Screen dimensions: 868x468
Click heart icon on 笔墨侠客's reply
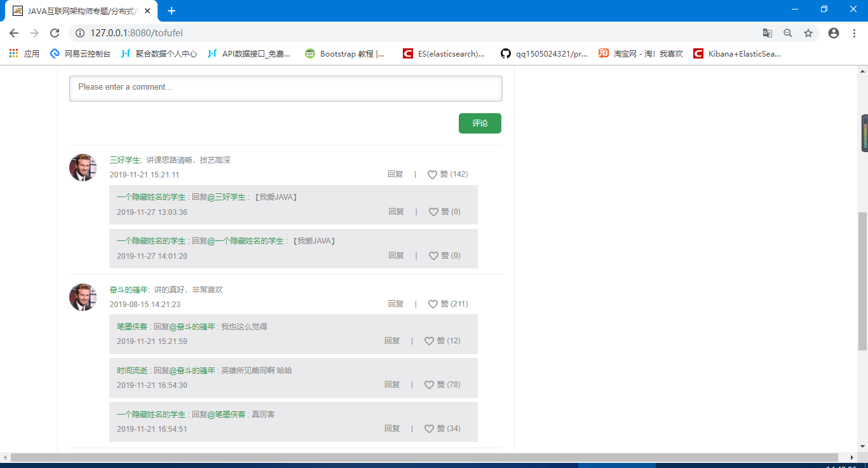pyautogui.click(x=429, y=341)
